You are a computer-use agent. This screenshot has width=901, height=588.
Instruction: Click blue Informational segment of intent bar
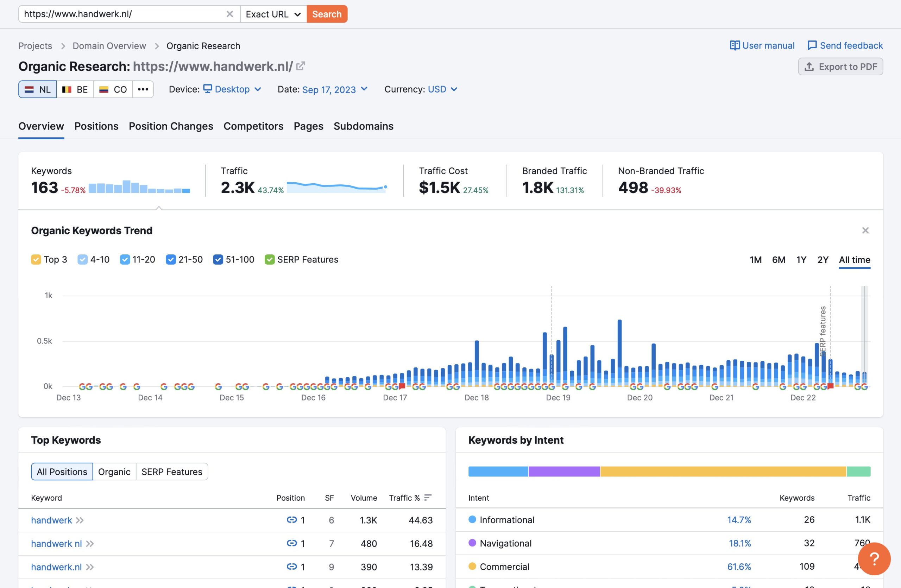[498, 472]
